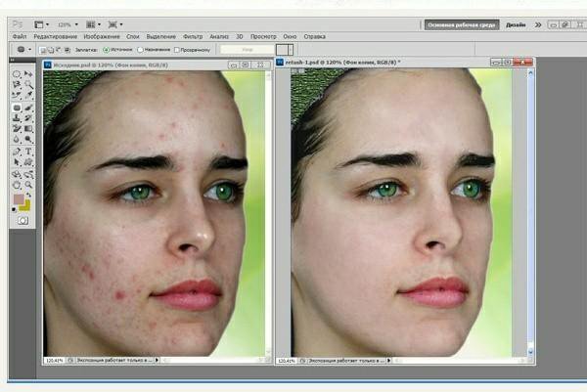Select the Назначение radio button

tap(140, 48)
